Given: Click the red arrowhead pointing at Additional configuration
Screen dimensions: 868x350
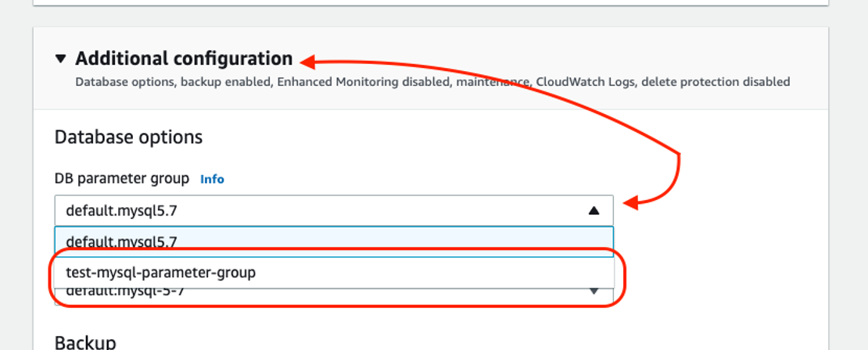Looking at the screenshot, I should 308,62.
